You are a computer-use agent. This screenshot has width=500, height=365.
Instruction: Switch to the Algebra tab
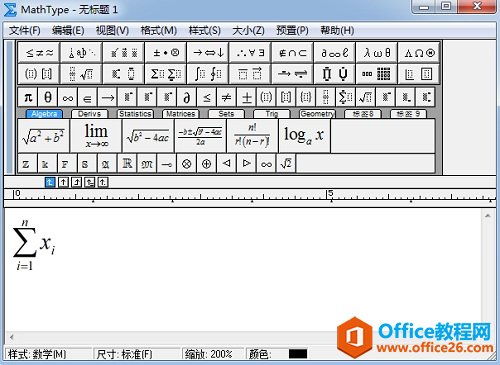click(44, 114)
